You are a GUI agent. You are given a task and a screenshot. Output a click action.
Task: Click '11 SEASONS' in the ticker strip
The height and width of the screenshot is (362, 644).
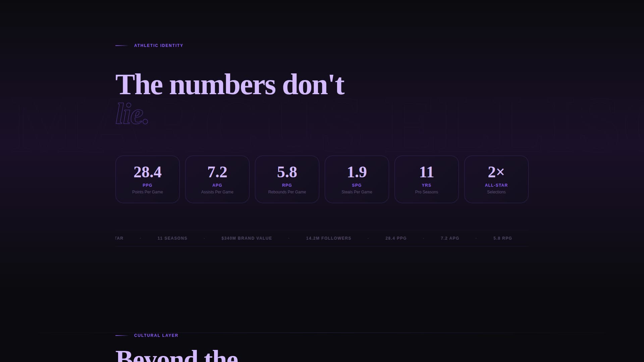[x=172, y=238]
